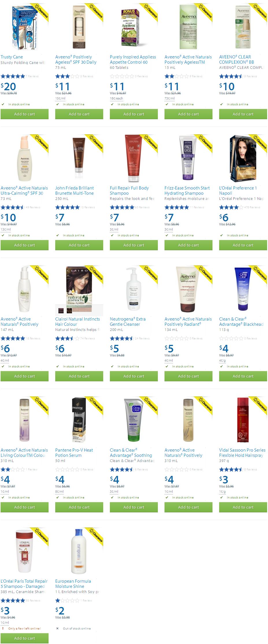The width and height of the screenshot is (268, 644).
Task: Click the European Formula white bottle image
Action: point(79,551)
